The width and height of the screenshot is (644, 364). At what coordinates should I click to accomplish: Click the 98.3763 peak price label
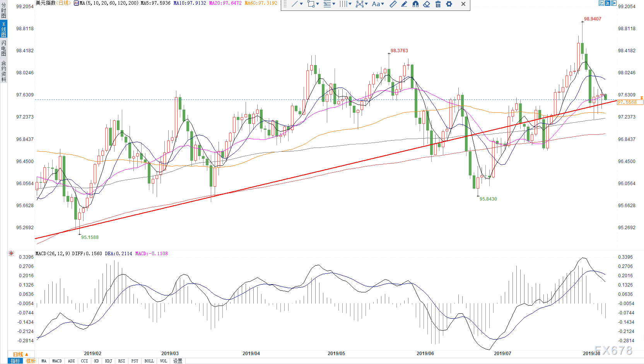399,51
